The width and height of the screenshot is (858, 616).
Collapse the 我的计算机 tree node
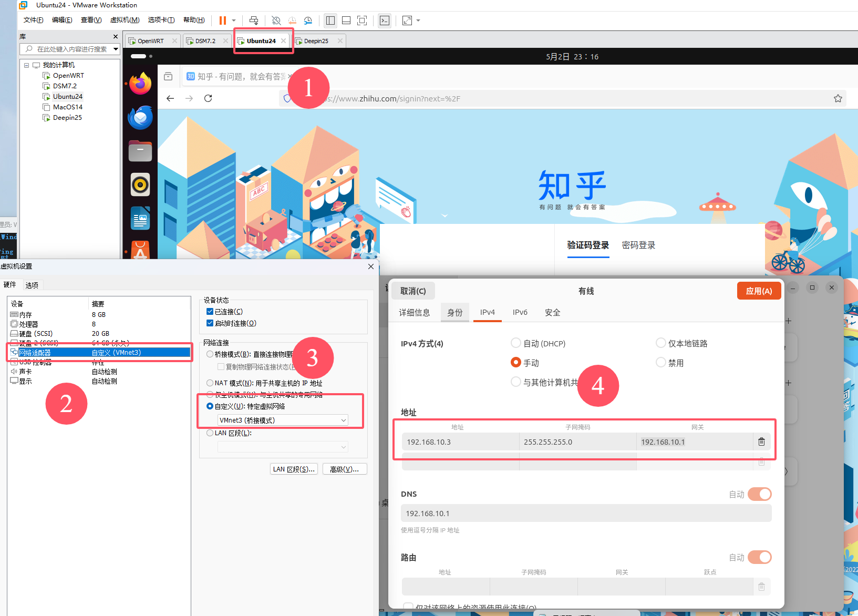click(x=26, y=65)
